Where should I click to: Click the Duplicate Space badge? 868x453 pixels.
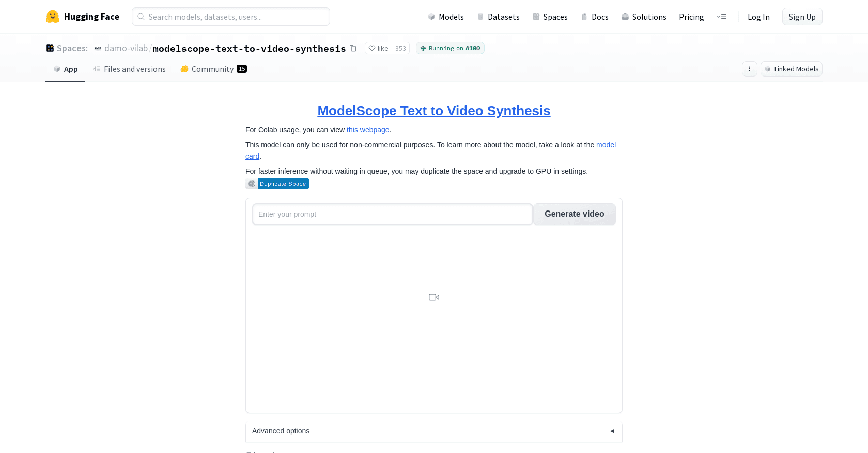click(277, 184)
